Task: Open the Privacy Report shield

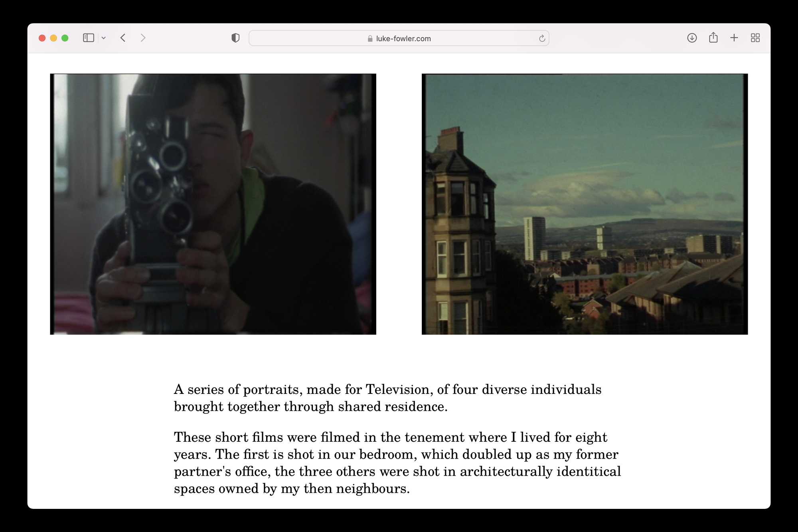Action: pos(235,38)
